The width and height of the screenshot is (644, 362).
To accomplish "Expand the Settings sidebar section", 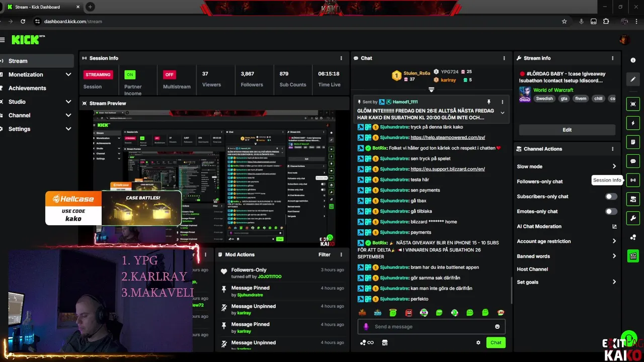I will tap(68, 129).
